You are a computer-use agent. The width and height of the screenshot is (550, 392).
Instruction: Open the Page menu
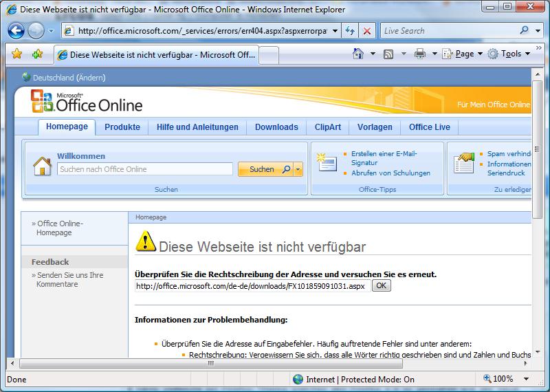pos(462,54)
